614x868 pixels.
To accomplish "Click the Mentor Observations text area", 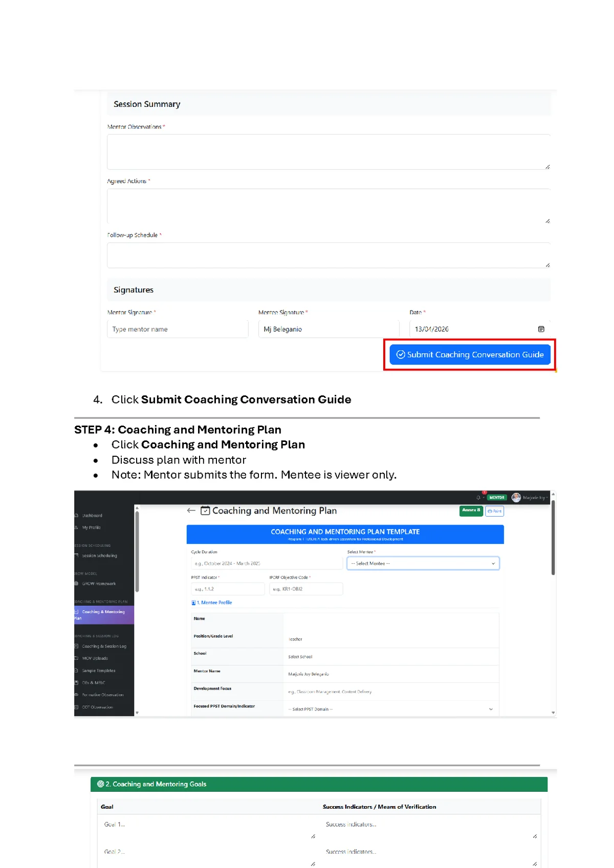I will 328,152.
